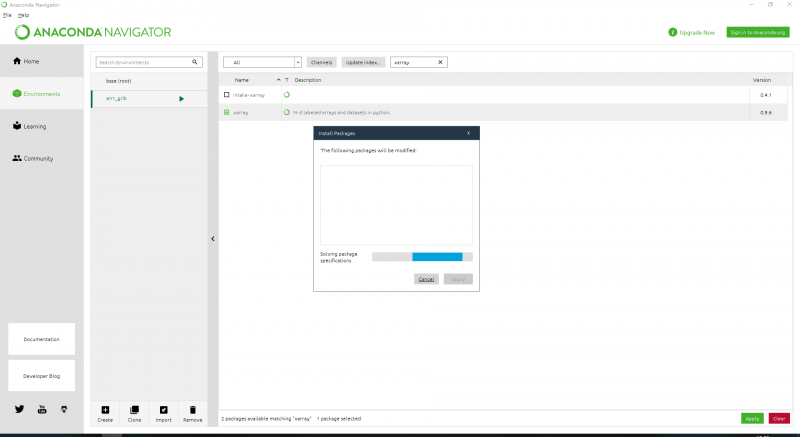Go to the Learning tab
The width and height of the screenshot is (800, 437).
tap(34, 126)
